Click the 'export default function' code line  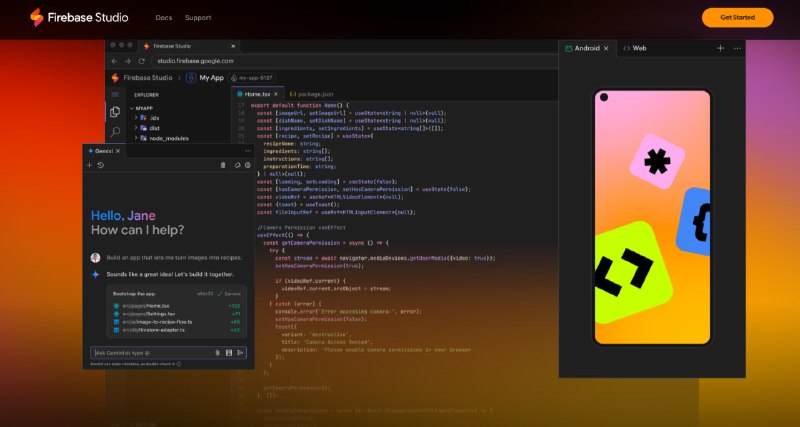[x=300, y=105]
